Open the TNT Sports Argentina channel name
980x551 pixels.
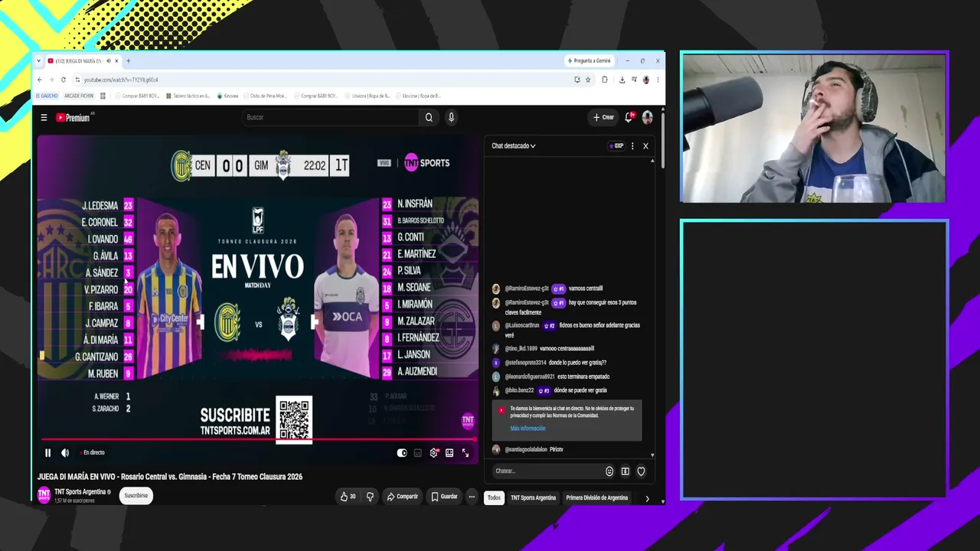point(80,492)
